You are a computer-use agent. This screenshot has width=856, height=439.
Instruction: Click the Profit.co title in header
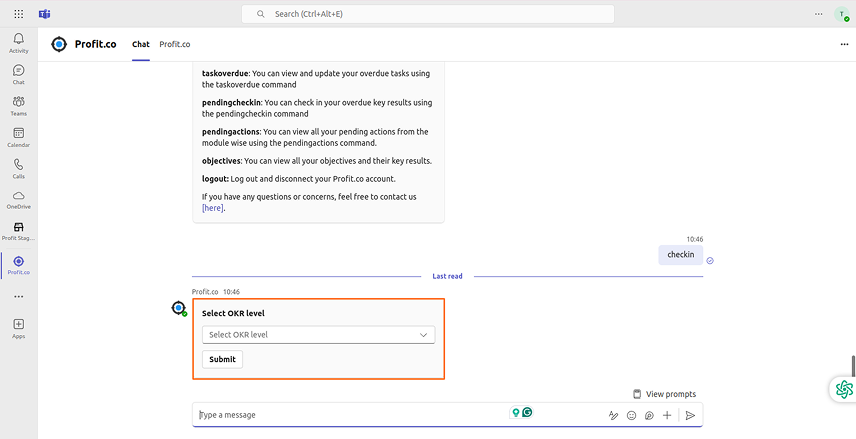point(96,44)
